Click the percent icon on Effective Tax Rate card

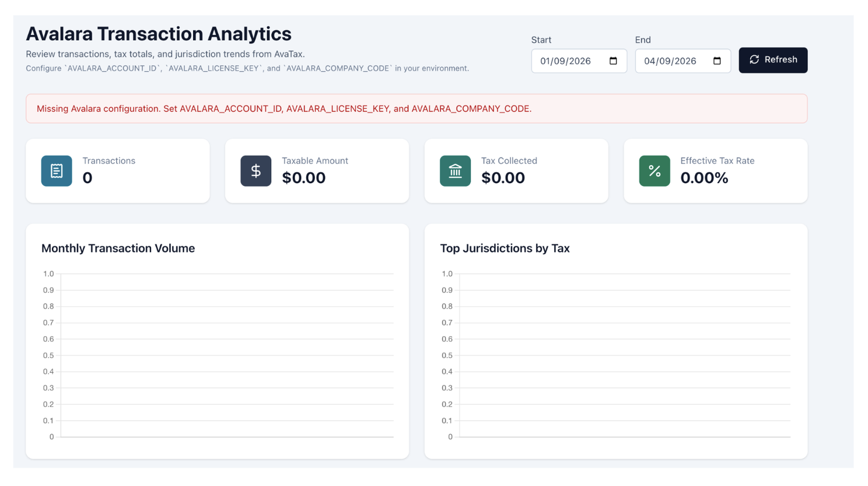pos(654,171)
